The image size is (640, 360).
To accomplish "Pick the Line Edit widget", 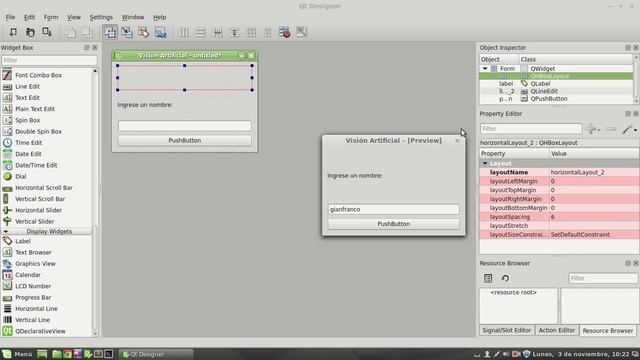I will point(27,87).
